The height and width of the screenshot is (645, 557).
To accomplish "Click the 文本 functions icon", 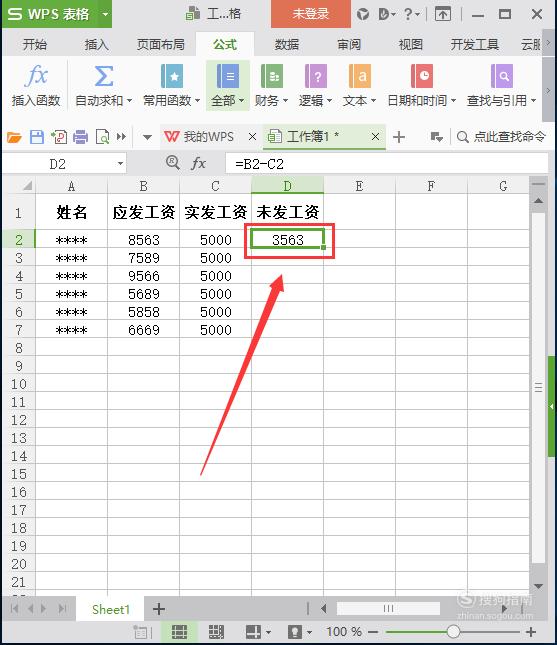I will (360, 76).
